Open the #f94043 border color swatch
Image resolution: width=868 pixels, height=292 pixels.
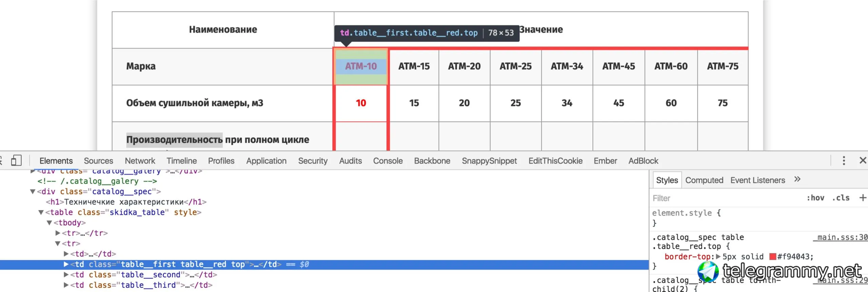click(x=773, y=256)
